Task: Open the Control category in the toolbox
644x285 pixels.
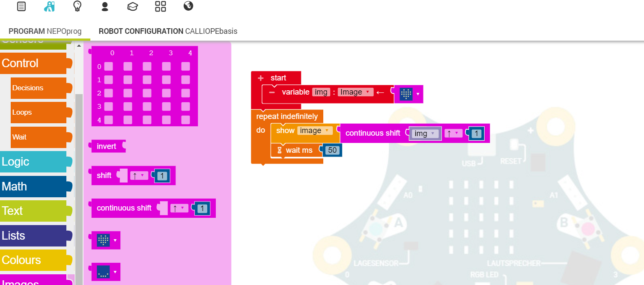Action: click(19, 63)
